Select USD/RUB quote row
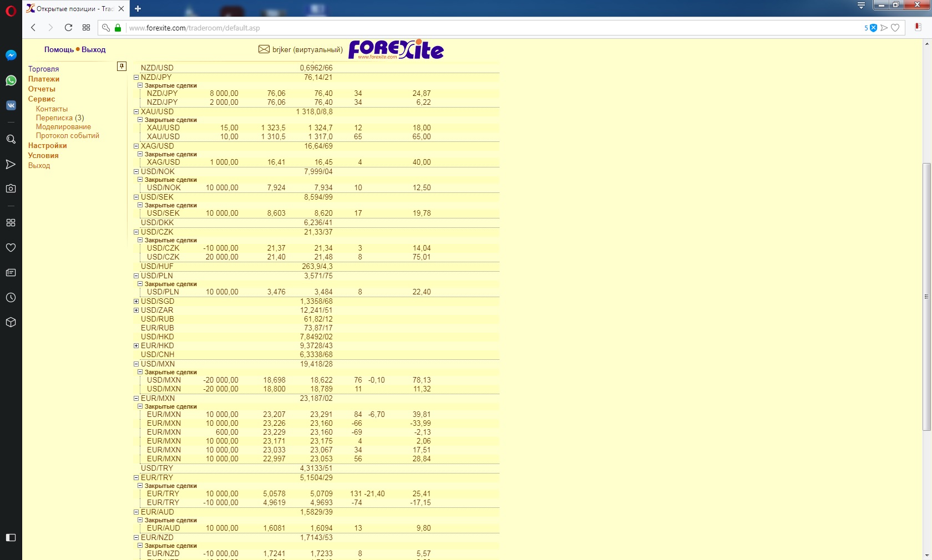The image size is (932, 560). (316, 319)
